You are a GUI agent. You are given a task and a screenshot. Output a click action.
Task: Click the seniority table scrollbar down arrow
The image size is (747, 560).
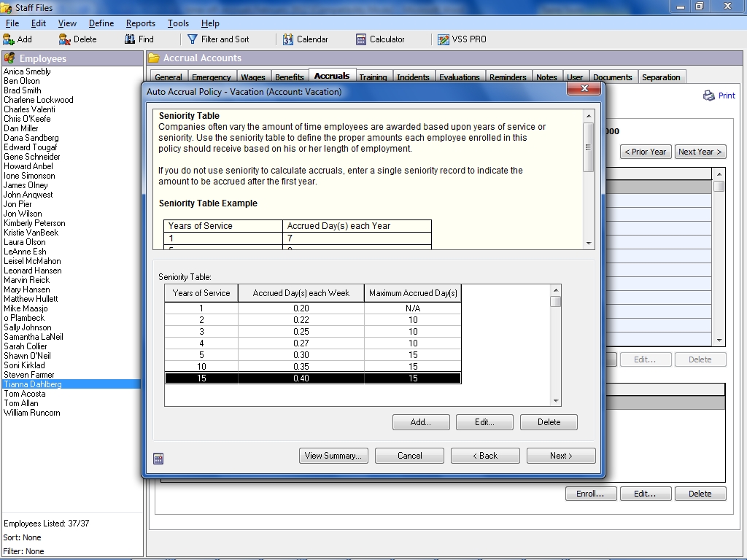(x=556, y=400)
